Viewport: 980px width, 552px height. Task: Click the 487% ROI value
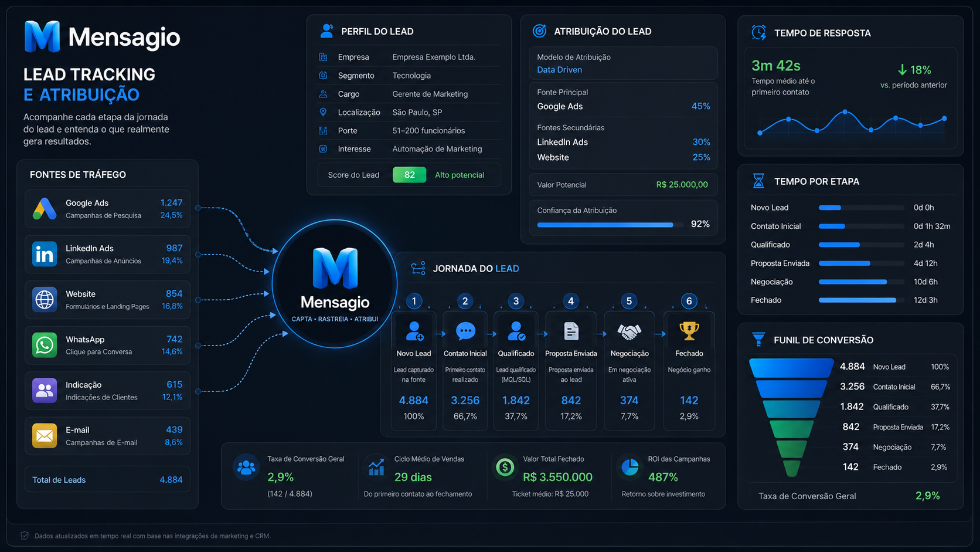pos(663,477)
